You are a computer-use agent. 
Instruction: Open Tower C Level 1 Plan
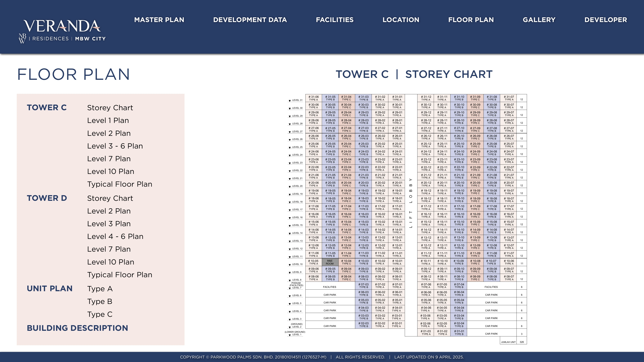coord(108,120)
